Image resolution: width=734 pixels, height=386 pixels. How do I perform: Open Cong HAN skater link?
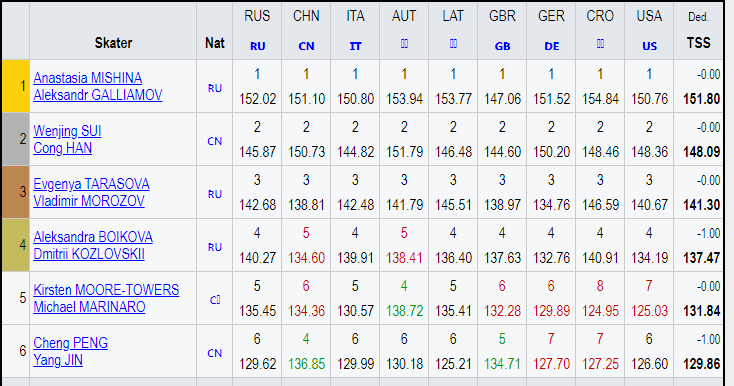pyautogui.click(x=63, y=148)
